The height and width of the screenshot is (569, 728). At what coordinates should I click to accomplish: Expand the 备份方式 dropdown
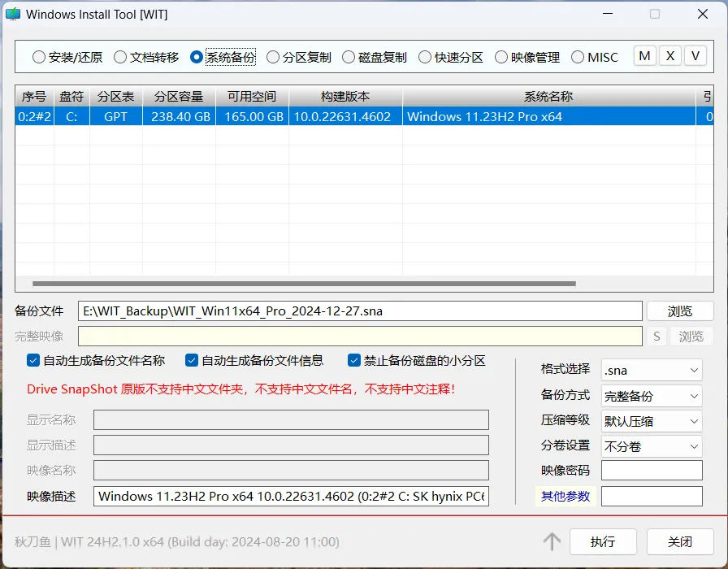652,396
